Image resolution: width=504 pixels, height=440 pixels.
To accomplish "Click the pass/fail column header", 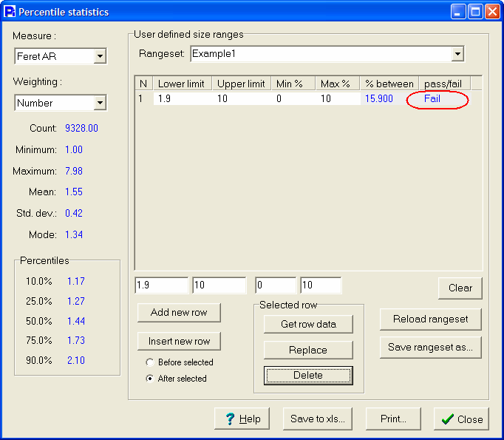I will 443,84.
